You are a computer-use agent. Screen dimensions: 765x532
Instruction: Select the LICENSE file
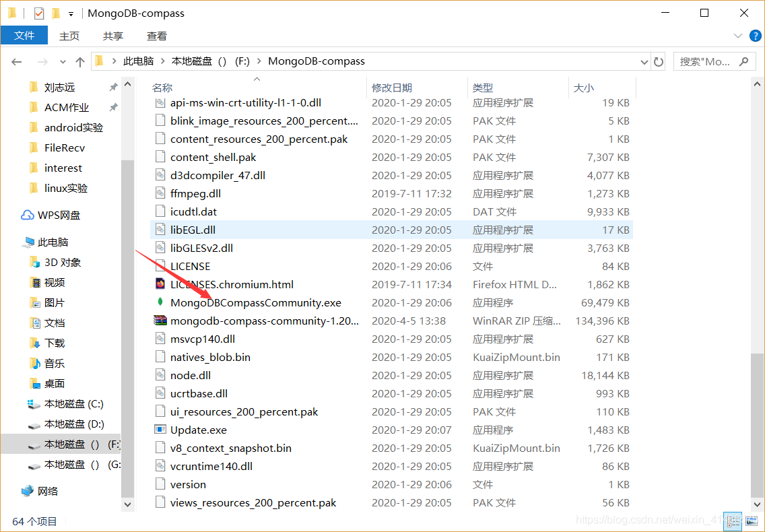[x=191, y=266]
